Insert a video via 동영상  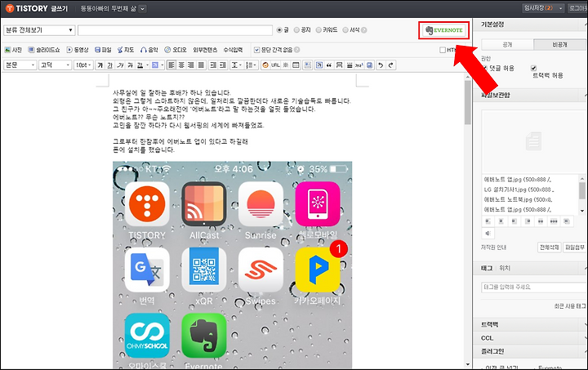(x=78, y=50)
